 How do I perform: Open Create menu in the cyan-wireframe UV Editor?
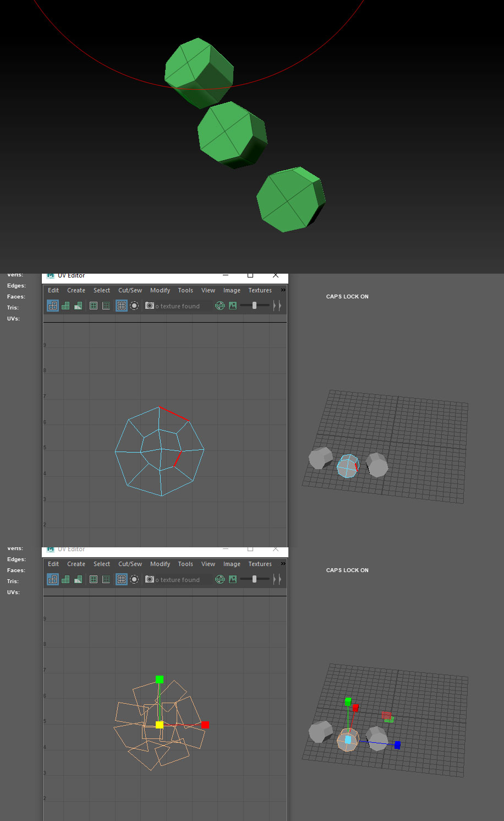point(76,290)
